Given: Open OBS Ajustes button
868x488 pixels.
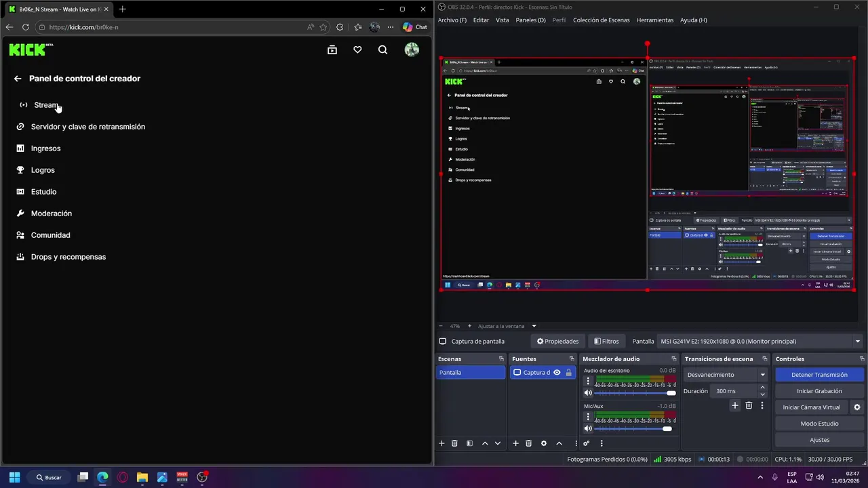Looking at the screenshot, I should coord(819,440).
